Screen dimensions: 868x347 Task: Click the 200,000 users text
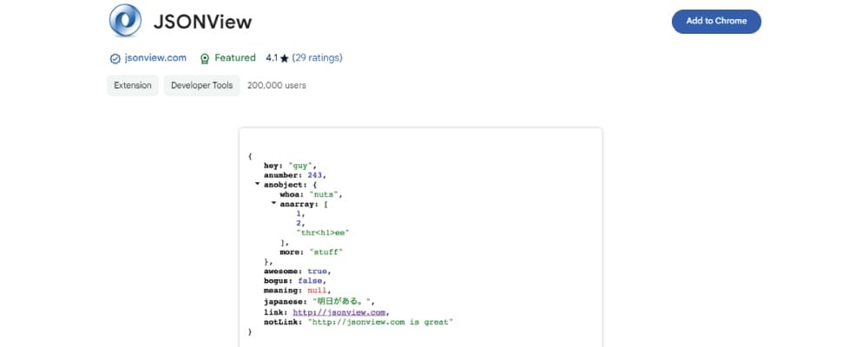tap(276, 85)
